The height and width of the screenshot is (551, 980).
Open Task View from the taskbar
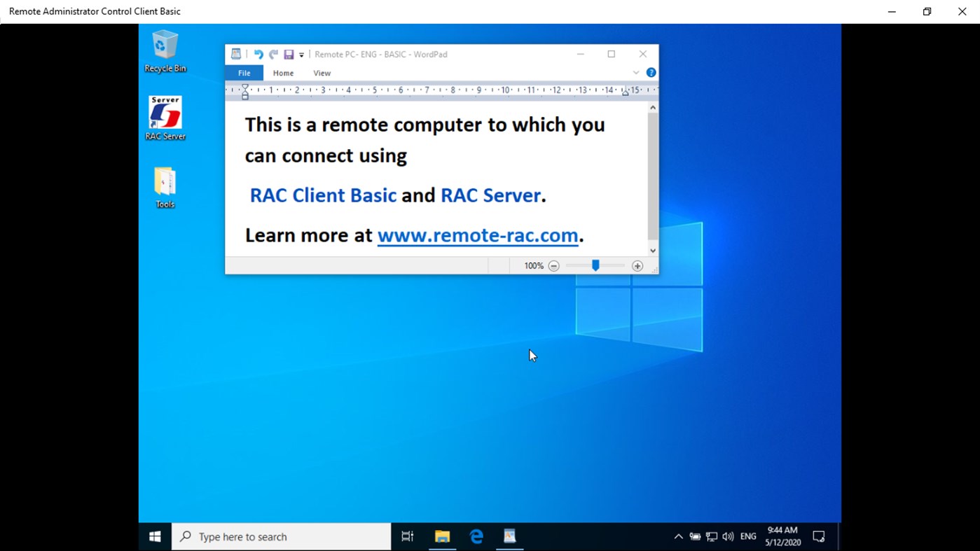tap(407, 536)
